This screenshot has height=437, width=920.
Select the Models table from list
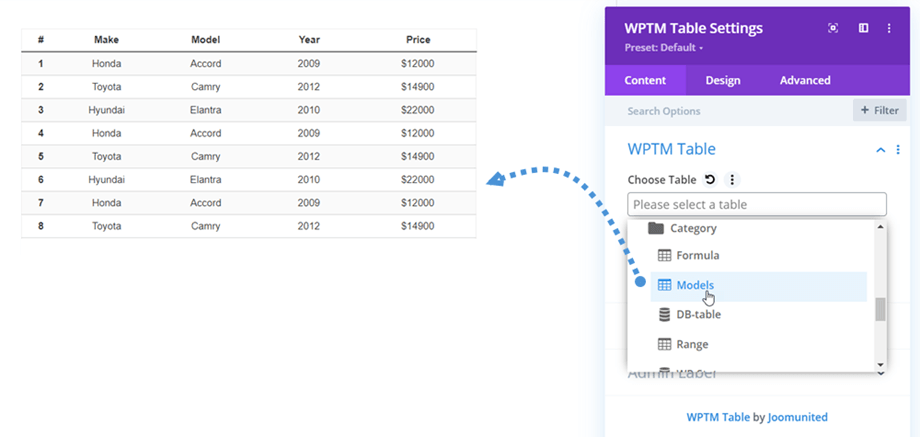click(695, 286)
